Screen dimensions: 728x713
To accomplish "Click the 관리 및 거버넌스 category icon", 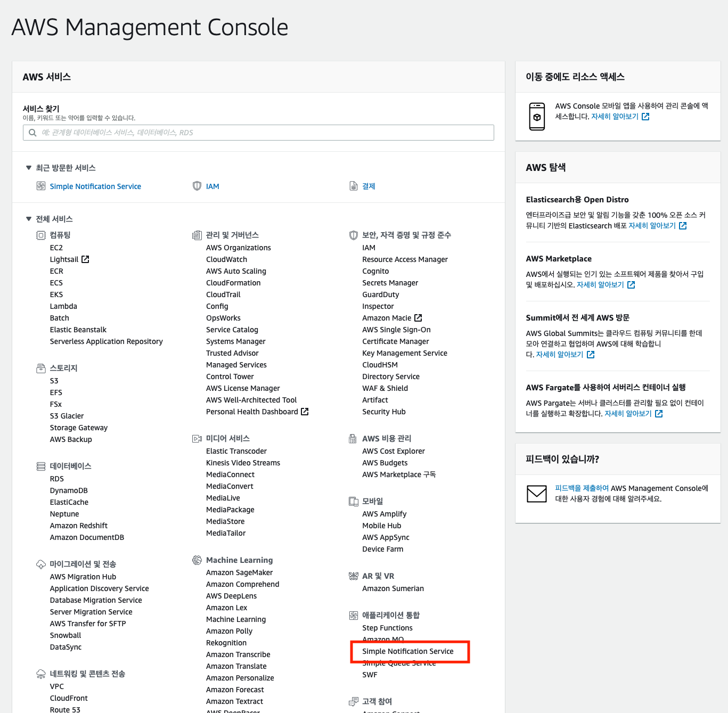I will (197, 235).
